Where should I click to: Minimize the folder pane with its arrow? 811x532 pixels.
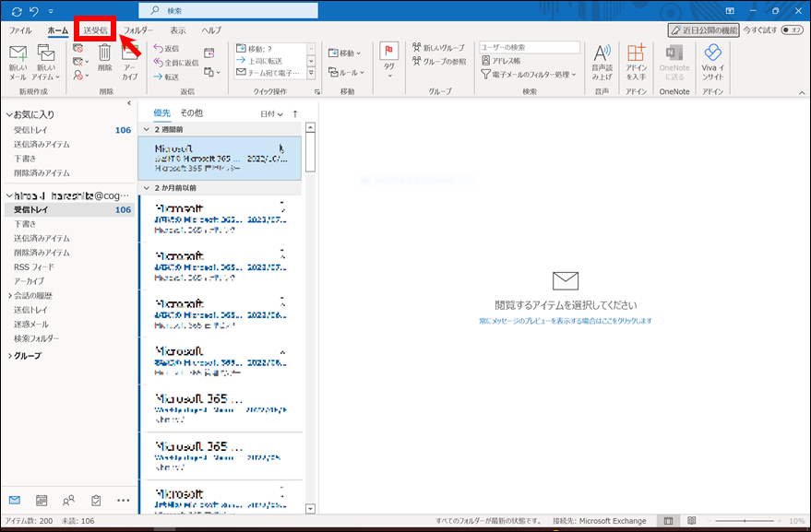(x=129, y=103)
